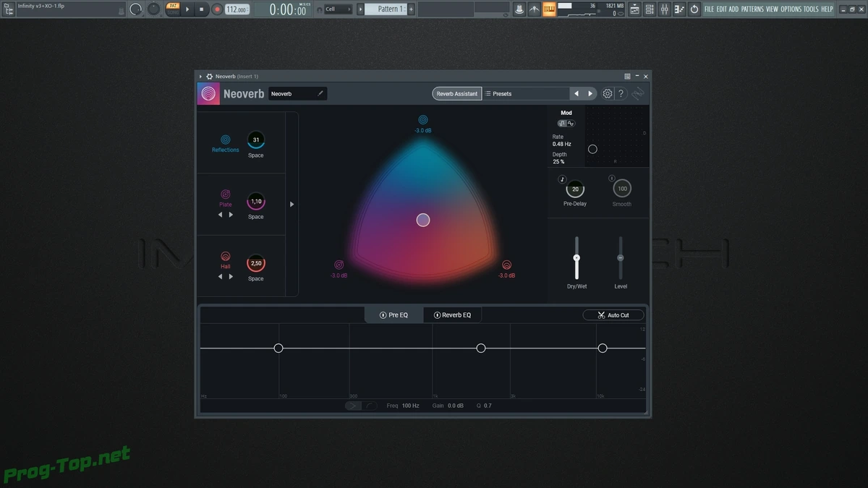
Task: Open the TOOLS menu
Action: pos(811,9)
